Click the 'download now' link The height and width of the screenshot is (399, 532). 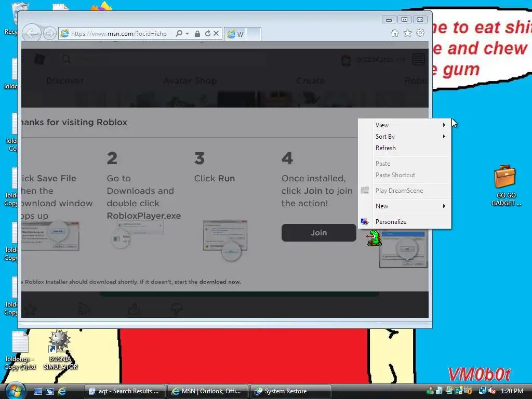220,282
